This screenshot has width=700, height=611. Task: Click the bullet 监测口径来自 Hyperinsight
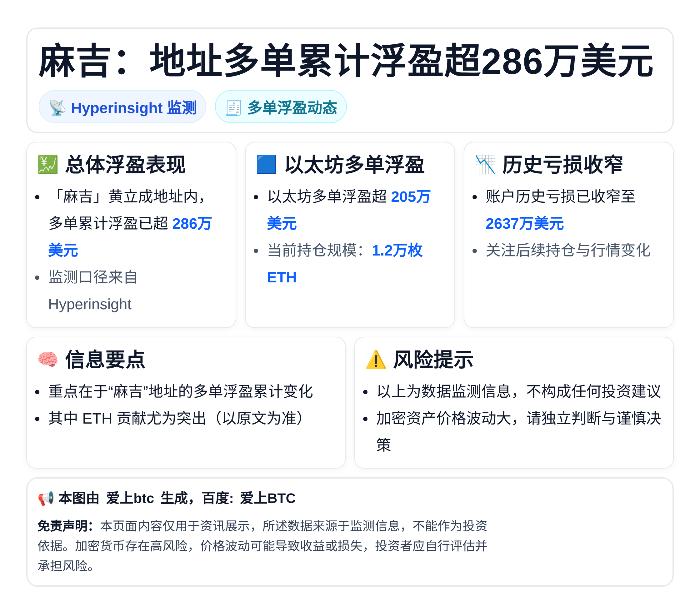[x=93, y=291]
